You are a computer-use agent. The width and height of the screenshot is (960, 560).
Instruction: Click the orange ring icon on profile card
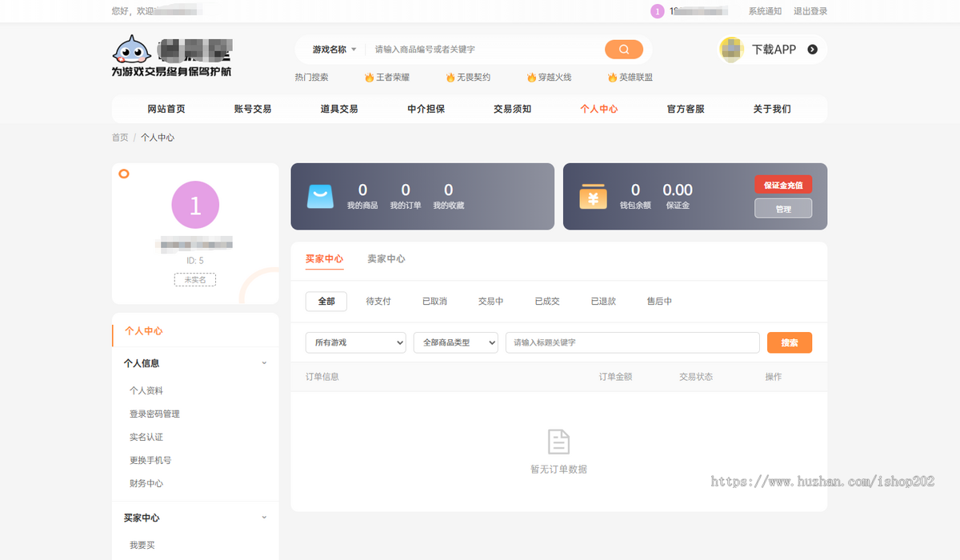(124, 174)
